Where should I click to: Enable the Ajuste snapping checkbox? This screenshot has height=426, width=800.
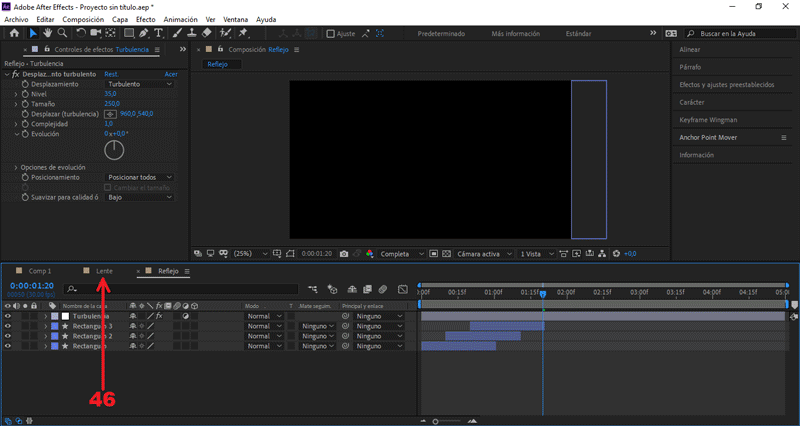tap(331, 33)
